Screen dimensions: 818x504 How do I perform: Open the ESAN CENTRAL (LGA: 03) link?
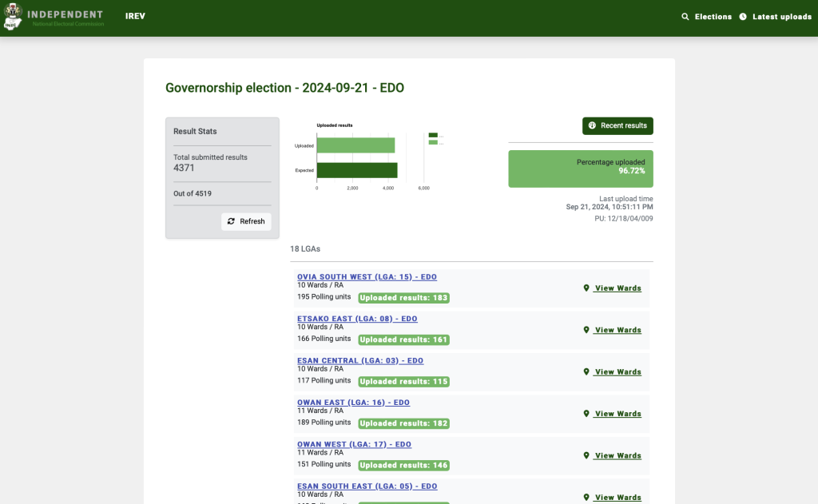(x=359, y=361)
